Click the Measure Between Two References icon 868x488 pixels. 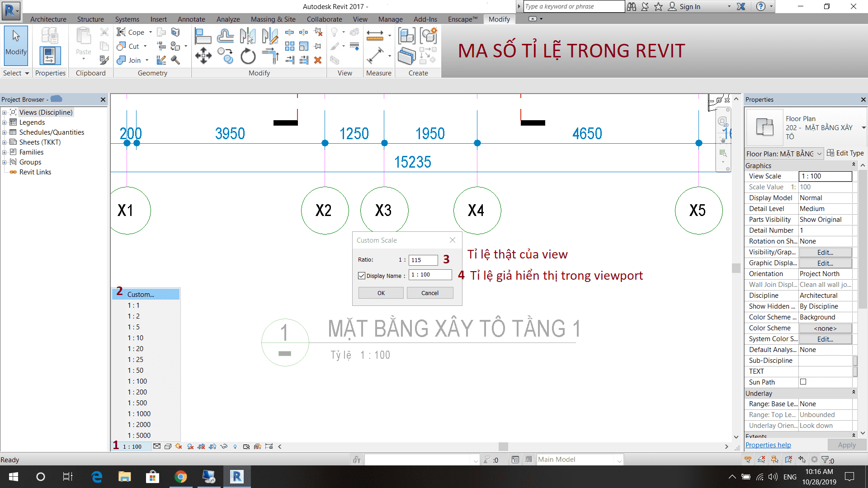coord(375,36)
